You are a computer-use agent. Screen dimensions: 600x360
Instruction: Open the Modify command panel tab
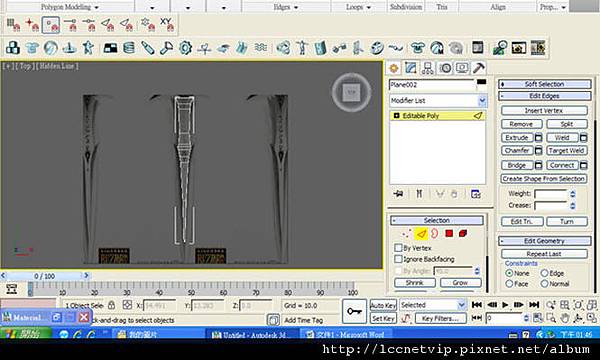[411, 68]
